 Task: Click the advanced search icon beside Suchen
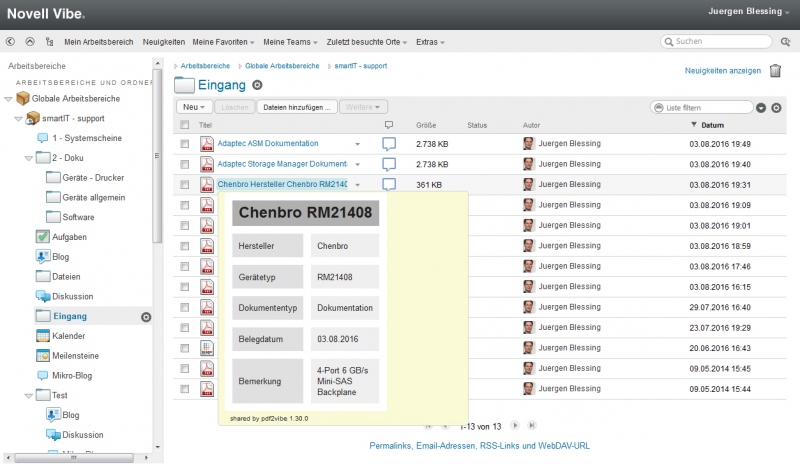[x=786, y=42]
